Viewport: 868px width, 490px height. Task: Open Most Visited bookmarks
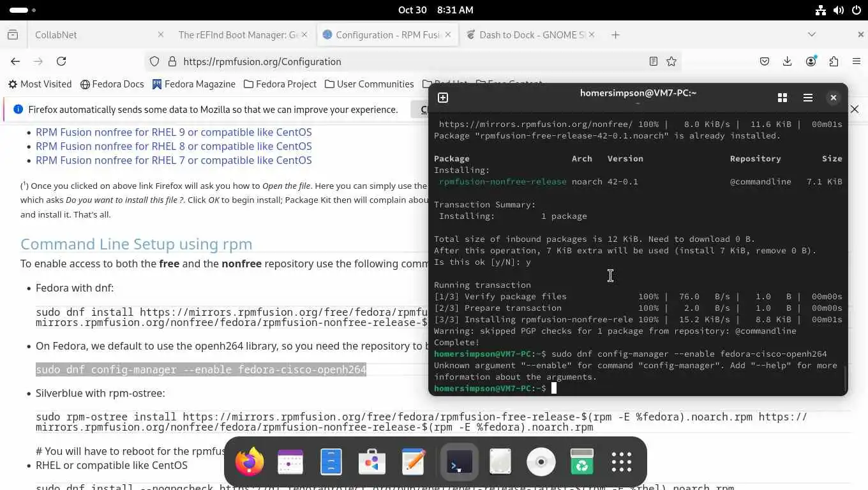(40, 84)
